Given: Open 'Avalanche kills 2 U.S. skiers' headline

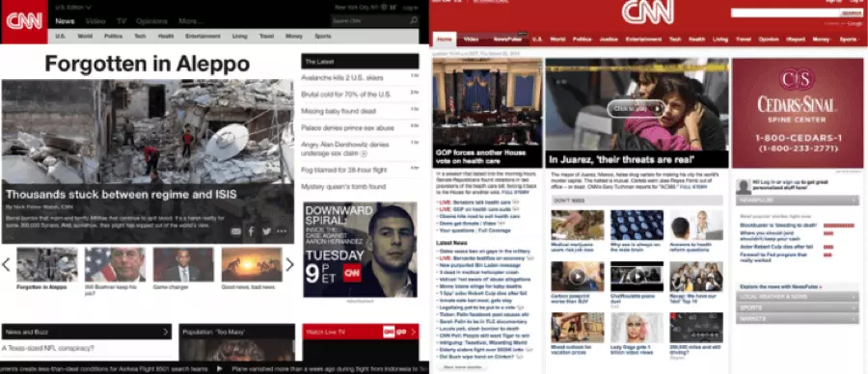Looking at the screenshot, I should pos(342,78).
